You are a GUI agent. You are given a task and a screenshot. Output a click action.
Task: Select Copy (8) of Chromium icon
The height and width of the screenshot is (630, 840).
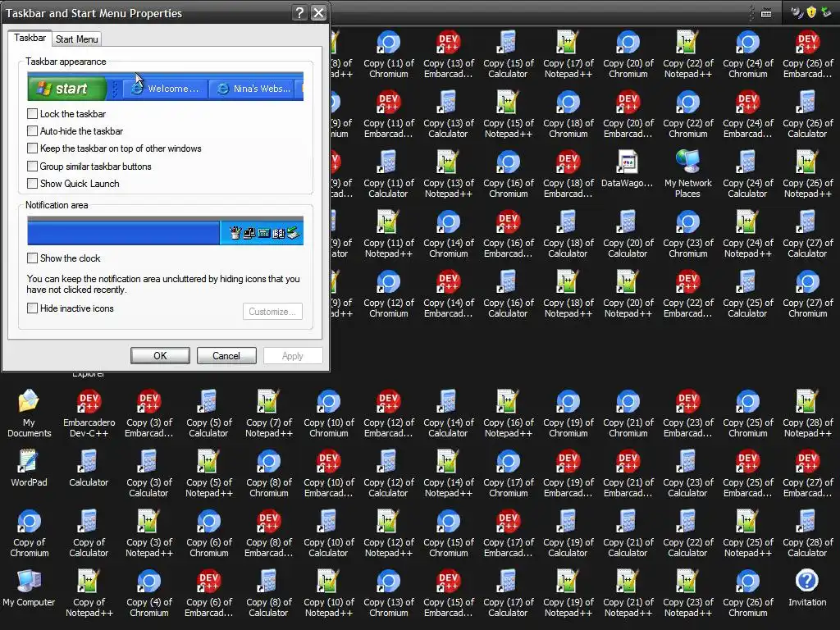coord(269,473)
